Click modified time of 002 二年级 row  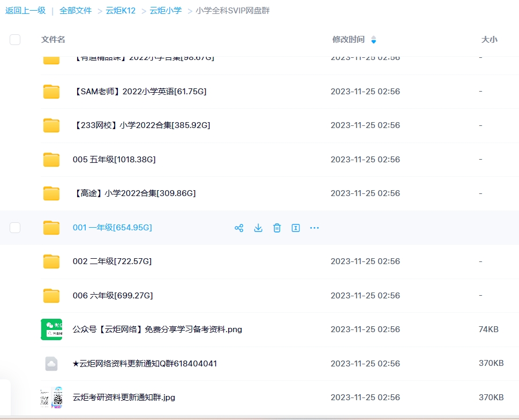pos(365,261)
